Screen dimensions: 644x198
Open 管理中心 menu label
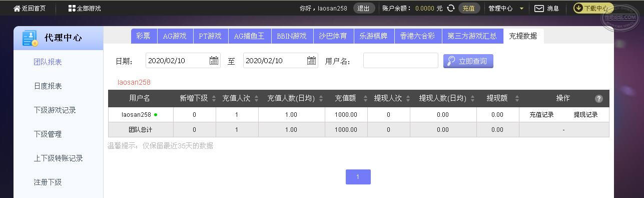click(500, 9)
